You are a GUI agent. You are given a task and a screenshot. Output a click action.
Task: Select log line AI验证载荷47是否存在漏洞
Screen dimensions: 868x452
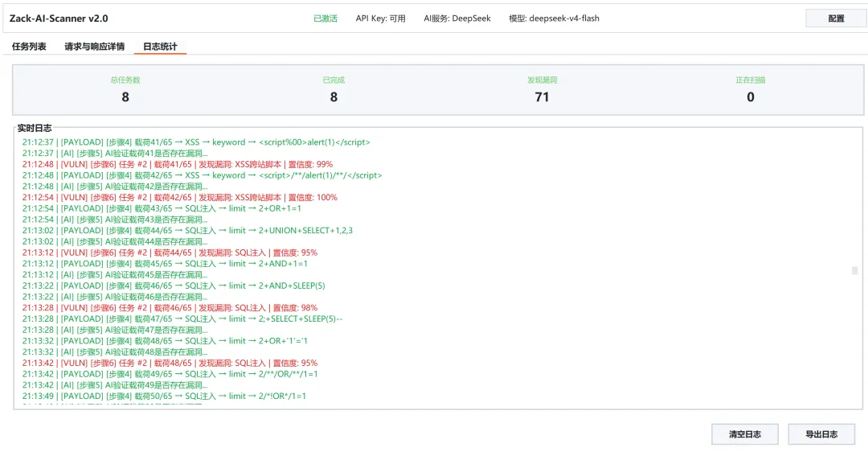115,330
